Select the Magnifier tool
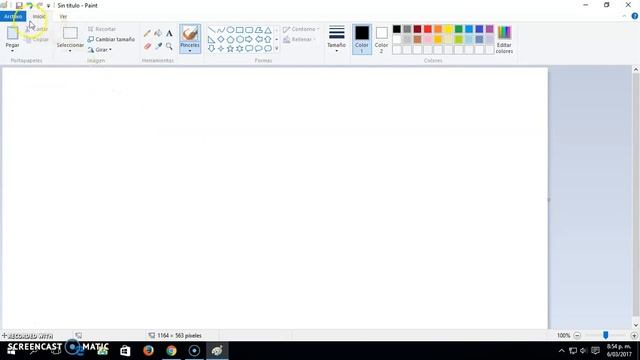 tap(169, 46)
